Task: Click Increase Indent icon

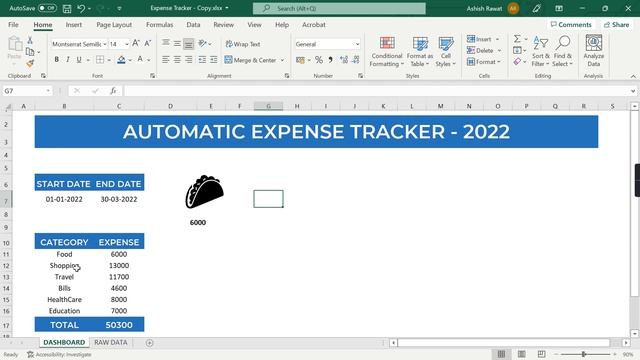Action: 213,60
